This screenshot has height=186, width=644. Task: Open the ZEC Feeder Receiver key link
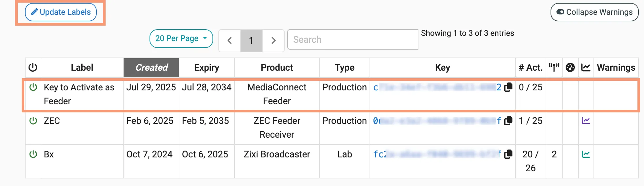[437, 121]
